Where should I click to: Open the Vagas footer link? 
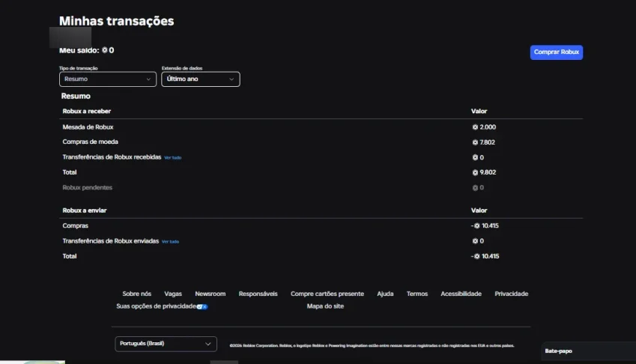click(173, 294)
